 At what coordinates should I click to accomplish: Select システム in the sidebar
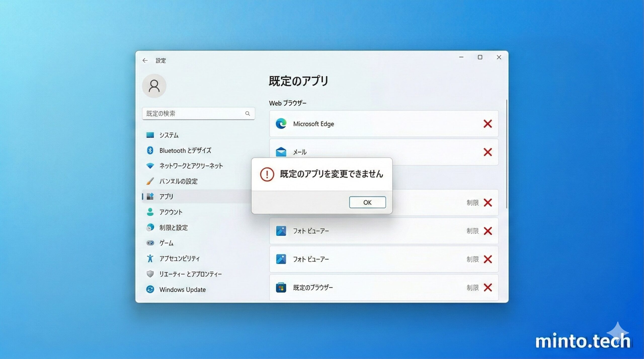pos(168,135)
